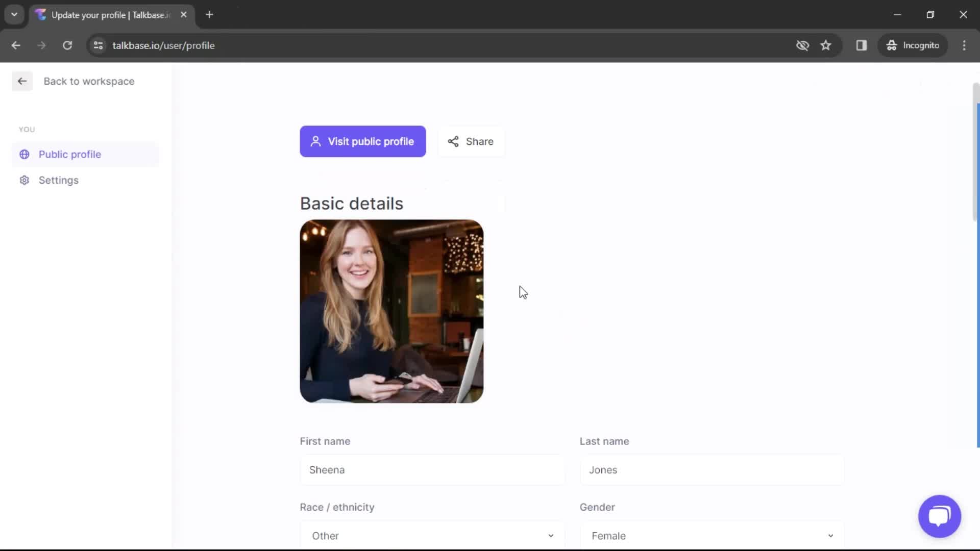Click the Share button
The height and width of the screenshot is (551, 980).
click(x=471, y=141)
